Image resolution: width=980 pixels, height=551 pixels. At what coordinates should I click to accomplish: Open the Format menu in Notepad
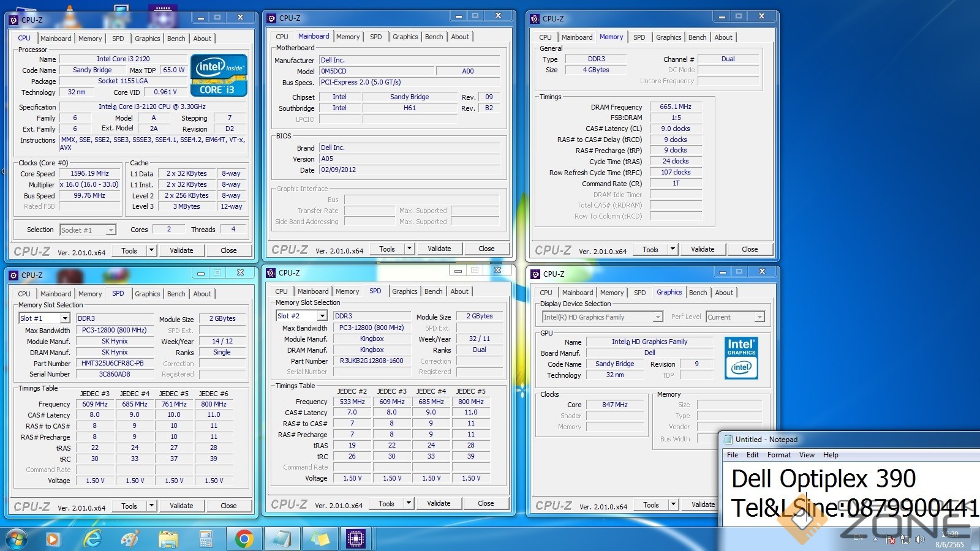point(778,455)
